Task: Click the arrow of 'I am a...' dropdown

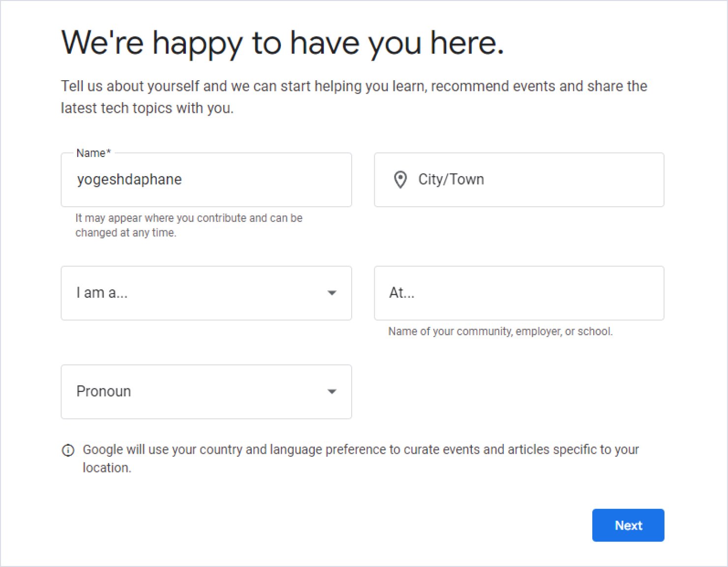Action: pyautogui.click(x=332, y=293)
